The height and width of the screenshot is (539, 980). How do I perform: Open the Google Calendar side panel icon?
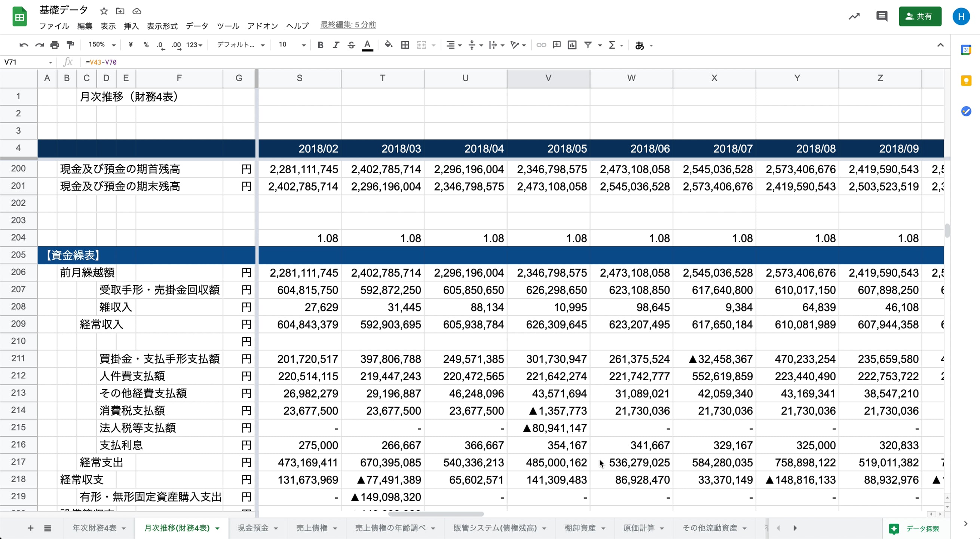tap(966, 50)
